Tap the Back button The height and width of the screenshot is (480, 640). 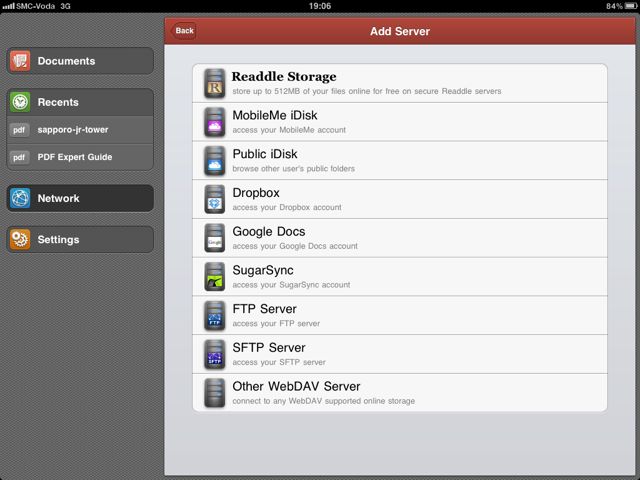(184, 31)
